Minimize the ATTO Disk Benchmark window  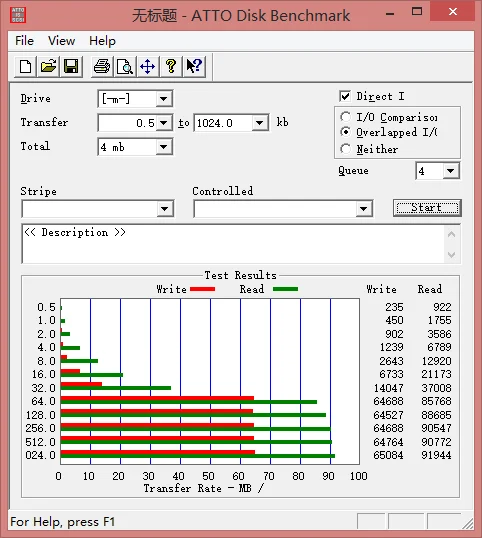(x=390, y=14)
